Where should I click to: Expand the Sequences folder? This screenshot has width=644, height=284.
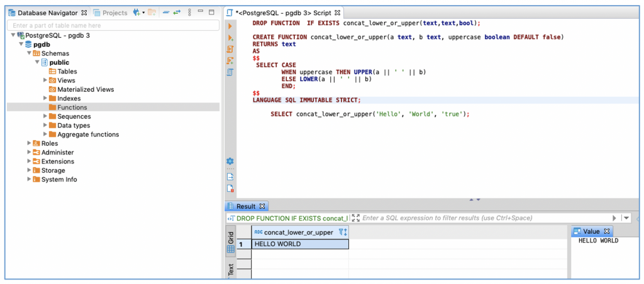click(45, 116)
